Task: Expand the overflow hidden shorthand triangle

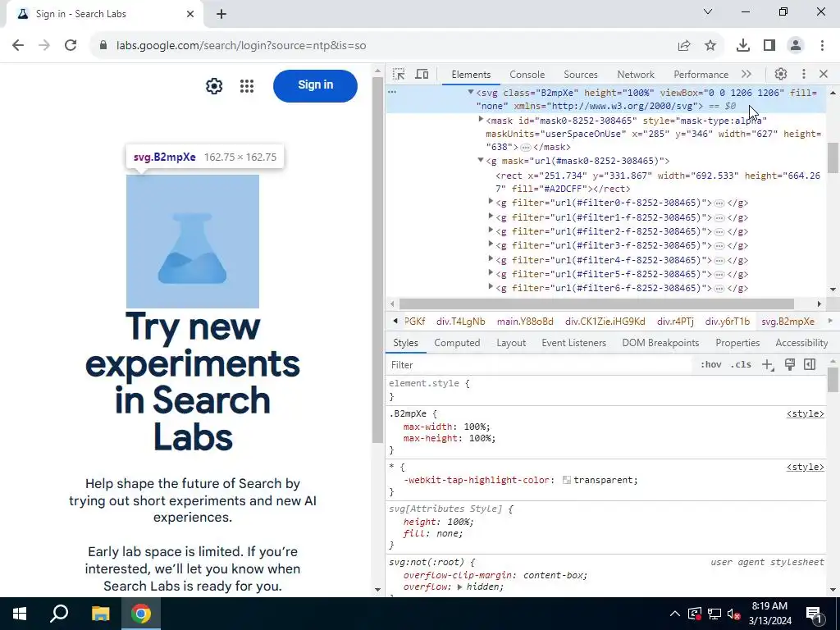Action: point(459,587)
